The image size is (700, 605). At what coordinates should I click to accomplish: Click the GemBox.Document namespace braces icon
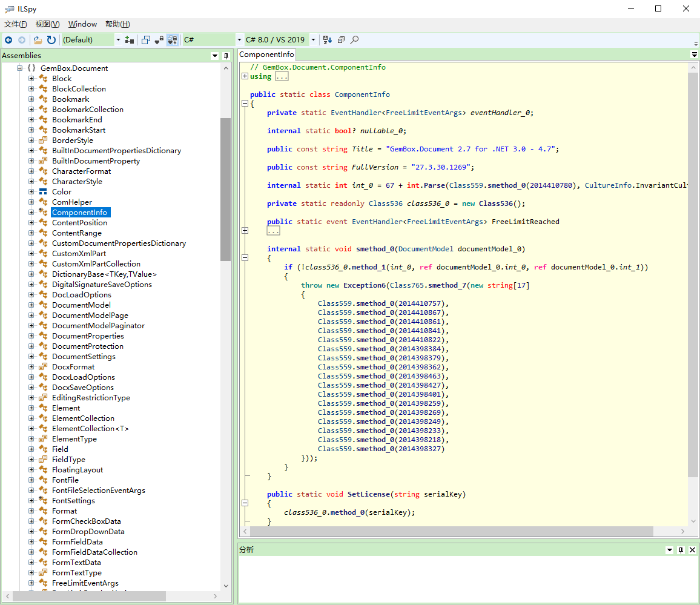click(31, 68)
